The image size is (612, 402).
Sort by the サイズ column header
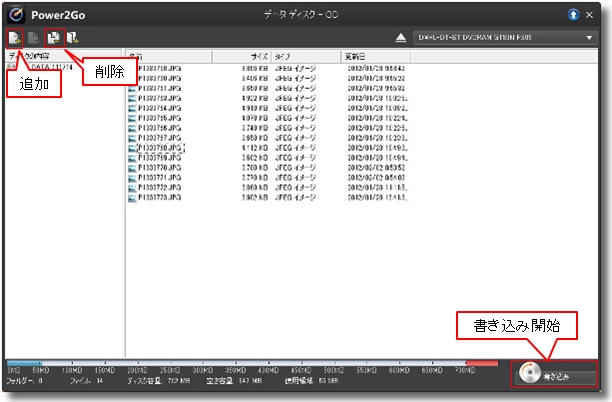(x=242, y=57)
